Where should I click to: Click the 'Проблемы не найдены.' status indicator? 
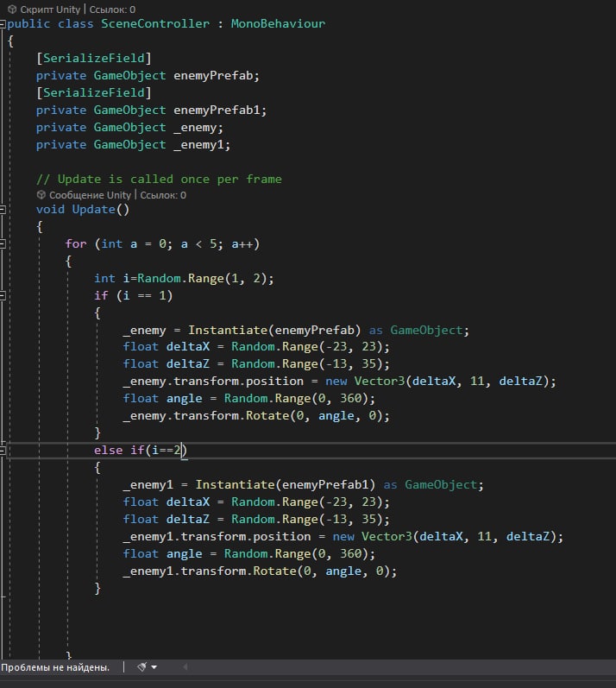coord(55,667)
